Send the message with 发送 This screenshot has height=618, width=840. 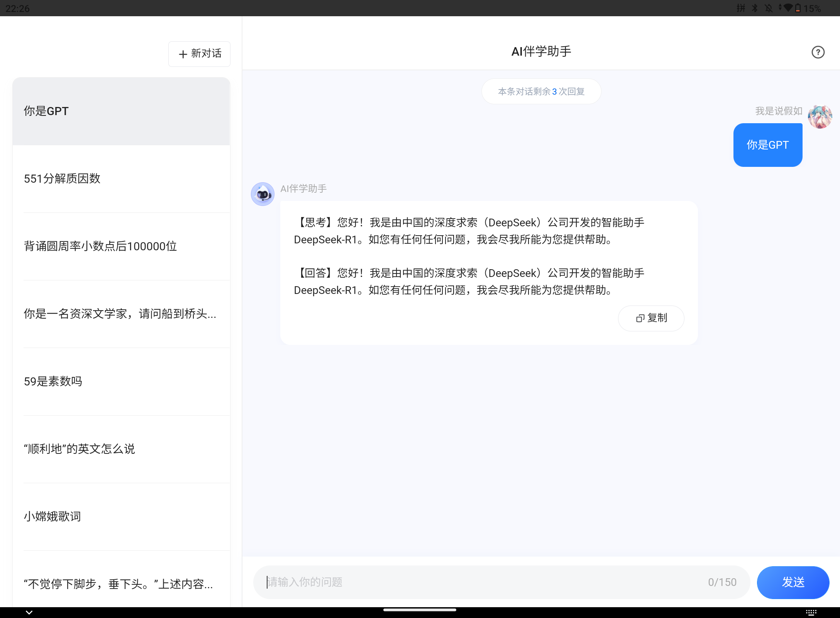point(793,582)
